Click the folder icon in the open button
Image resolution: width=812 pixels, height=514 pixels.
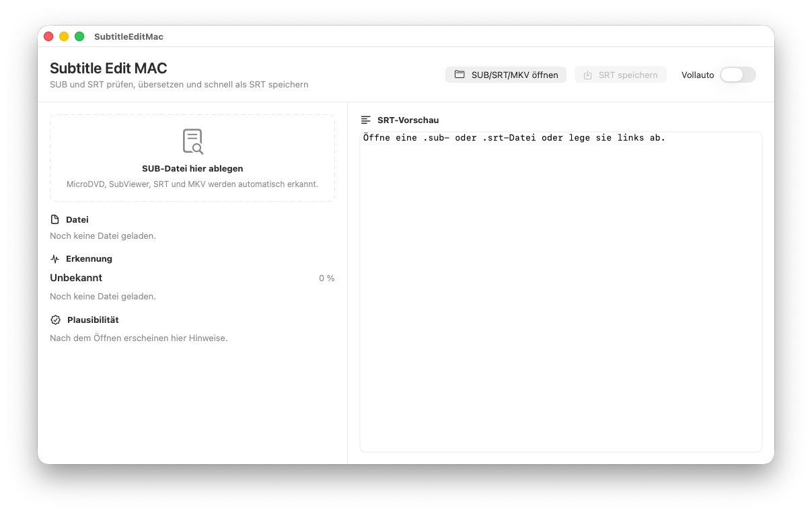tap(459, 75)
